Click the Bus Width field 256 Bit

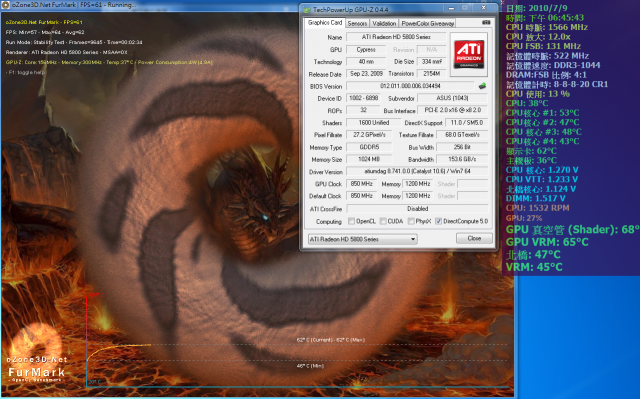[x=462, y=147]
